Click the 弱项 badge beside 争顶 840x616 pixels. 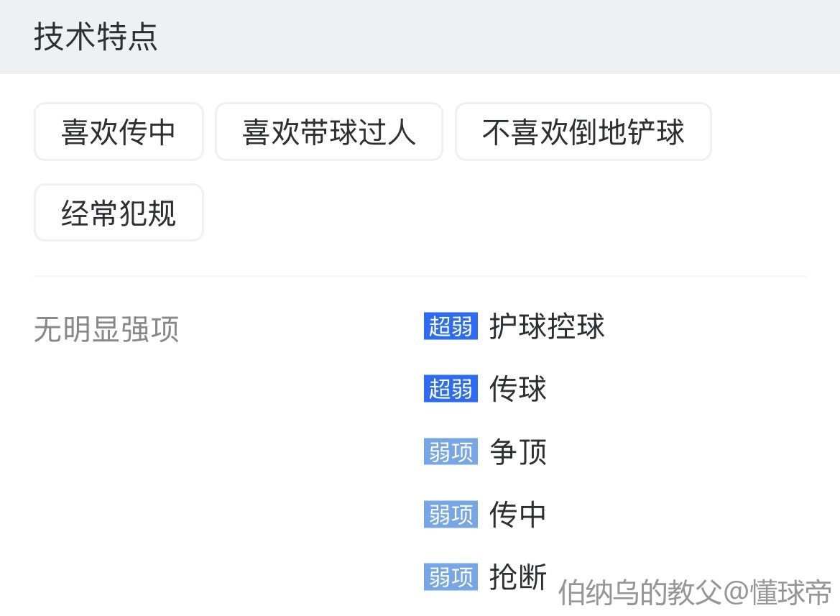[x=451, y=451]
